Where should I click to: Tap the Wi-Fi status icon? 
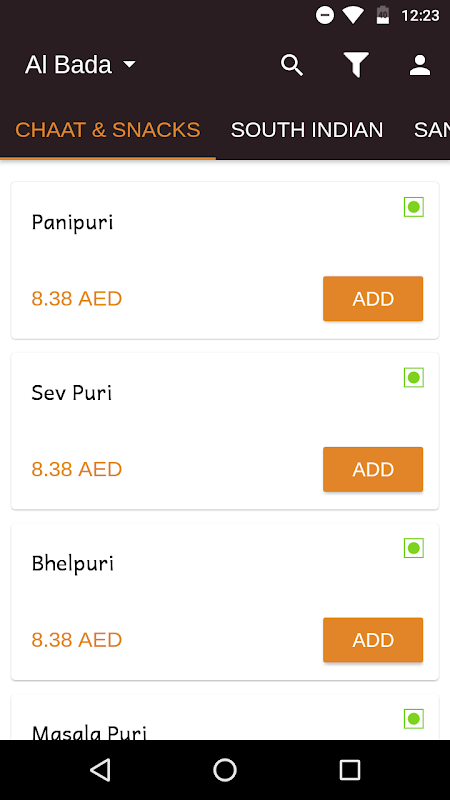point(353,15)
